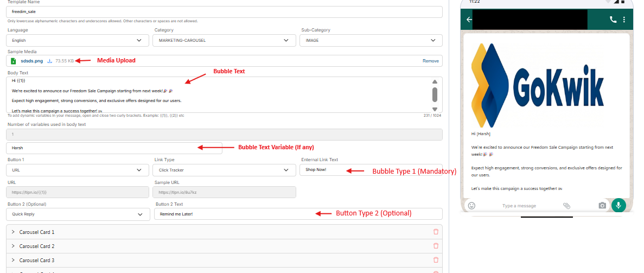Click the Template Name field freedim_sale
The image size is (644, 273).
click(224, 12)
